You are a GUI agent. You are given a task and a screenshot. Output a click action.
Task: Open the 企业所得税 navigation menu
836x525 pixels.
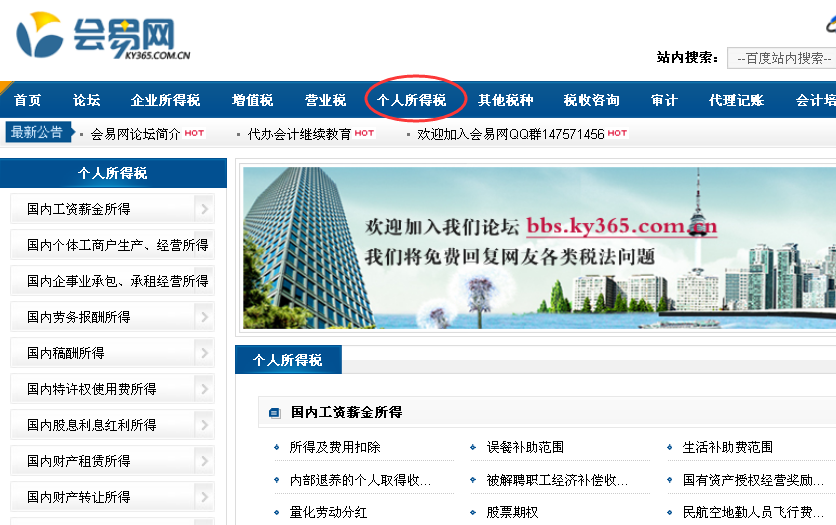tap(165, 100)
